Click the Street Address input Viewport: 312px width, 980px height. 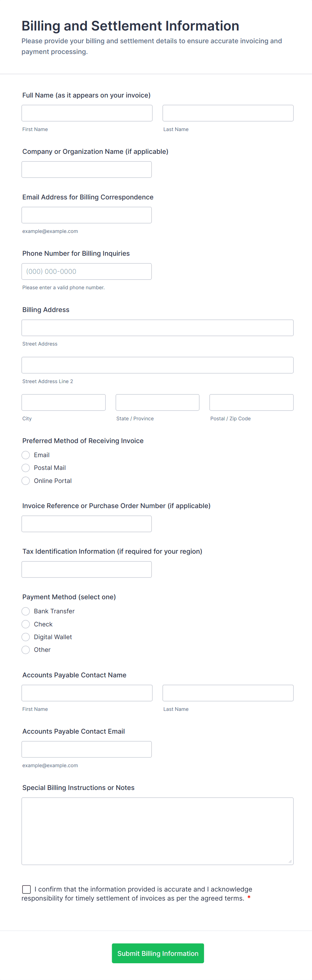point(157,328)
